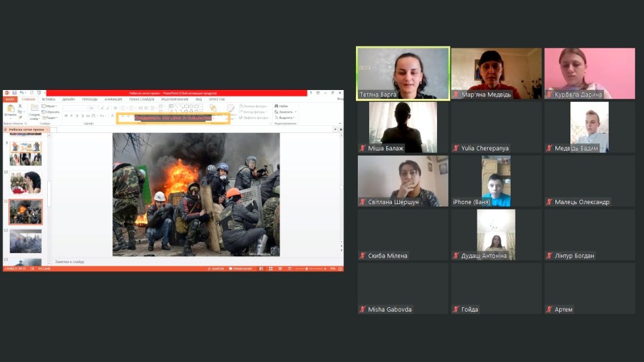
Task: Open the Макет layout dropdown
Action: [x=50, y=106]
